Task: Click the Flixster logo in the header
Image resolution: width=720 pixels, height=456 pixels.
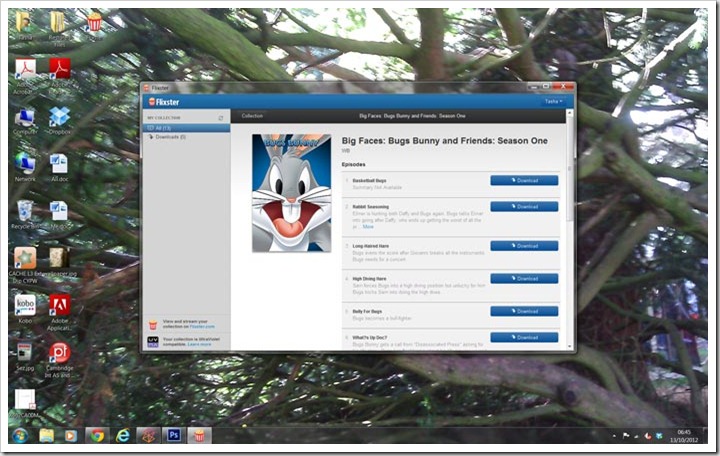Action: tap(164, 102)
